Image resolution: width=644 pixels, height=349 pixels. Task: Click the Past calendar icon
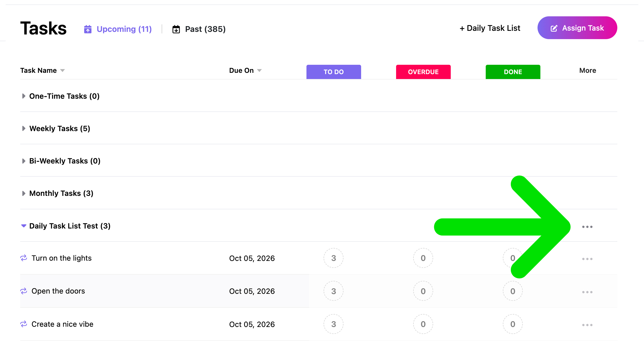click(x=176, y=29)
